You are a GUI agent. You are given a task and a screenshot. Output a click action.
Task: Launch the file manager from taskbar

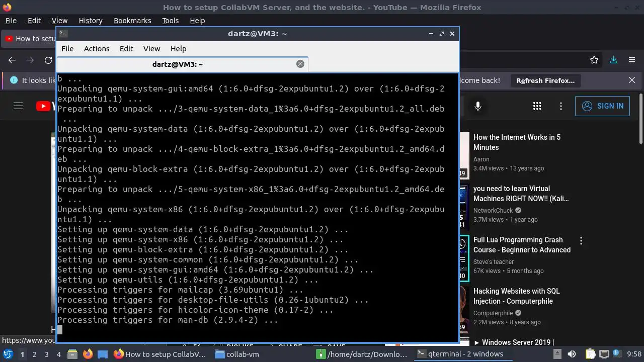coord(72,354)
